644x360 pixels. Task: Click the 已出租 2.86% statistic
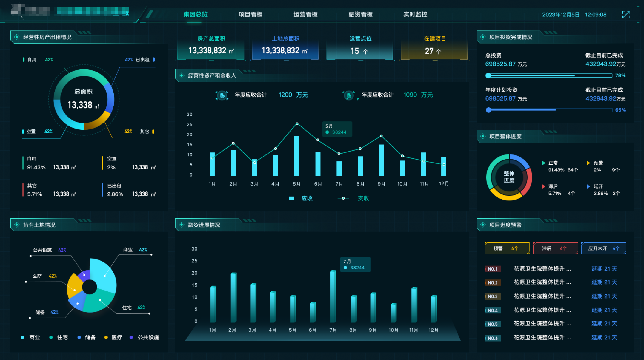click(x=129, y=190)
